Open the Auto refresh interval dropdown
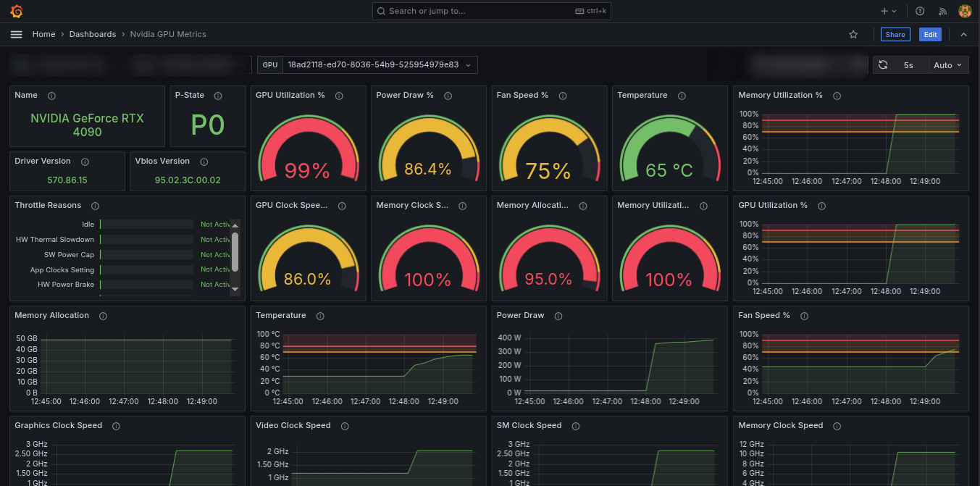Image resolution: width=980 pixels, height=486 pixels. (948, 65)
